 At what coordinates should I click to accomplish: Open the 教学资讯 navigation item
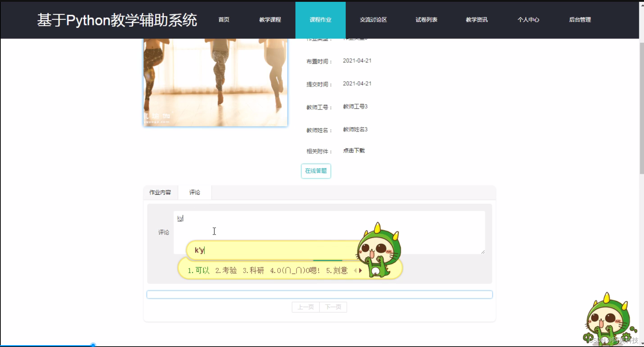[477, 20]
